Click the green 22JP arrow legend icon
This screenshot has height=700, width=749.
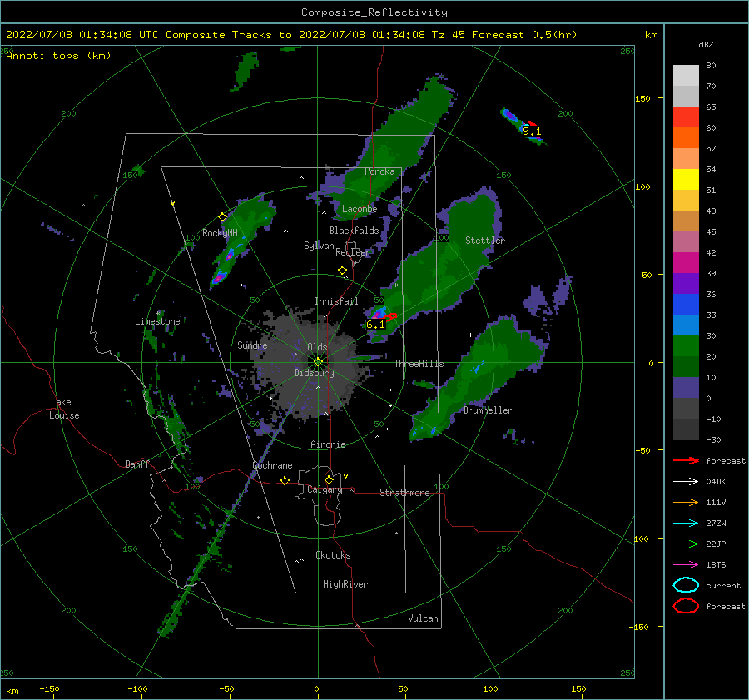(x=686, y=544)
